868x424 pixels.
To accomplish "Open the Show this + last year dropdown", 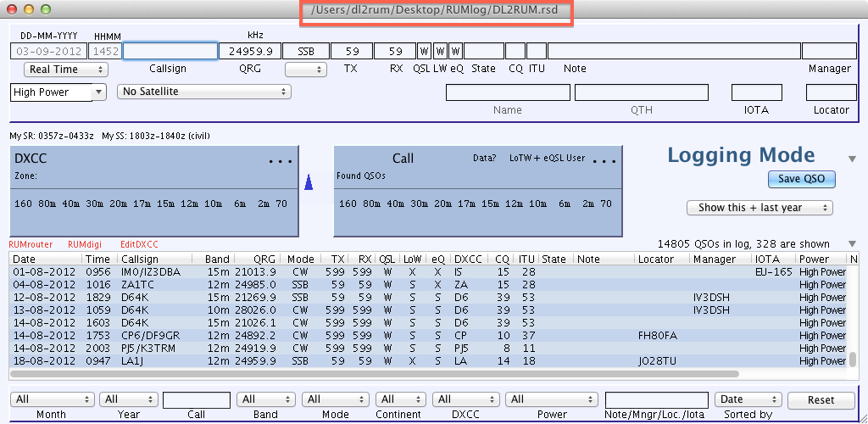I will [759, 208].
